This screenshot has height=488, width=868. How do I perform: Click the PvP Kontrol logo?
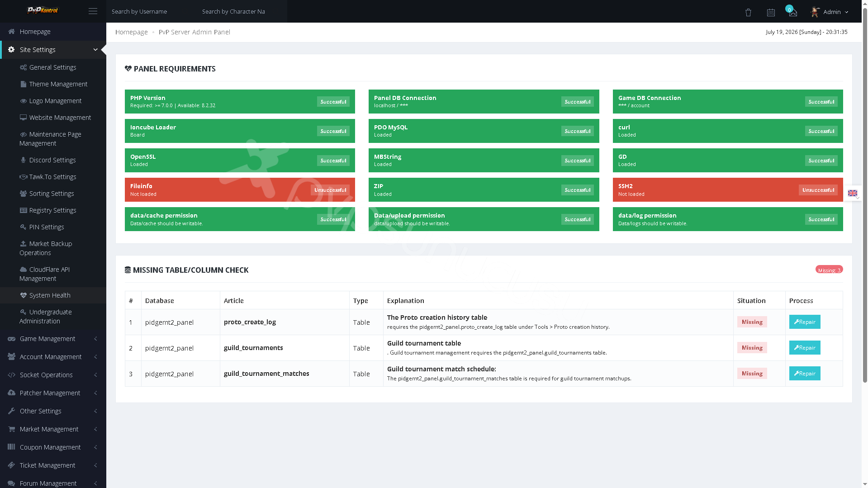pos(43,10)
